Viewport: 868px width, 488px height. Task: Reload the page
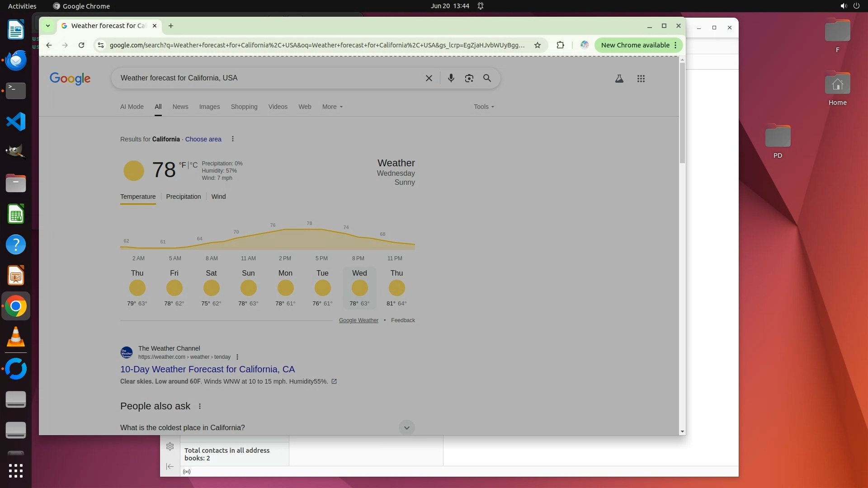[x=81, y=45]
